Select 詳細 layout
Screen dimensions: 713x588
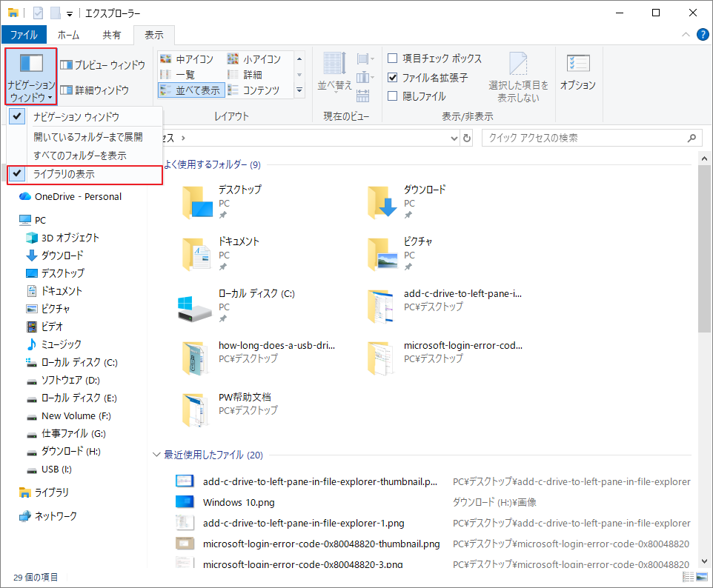(245, 75)
